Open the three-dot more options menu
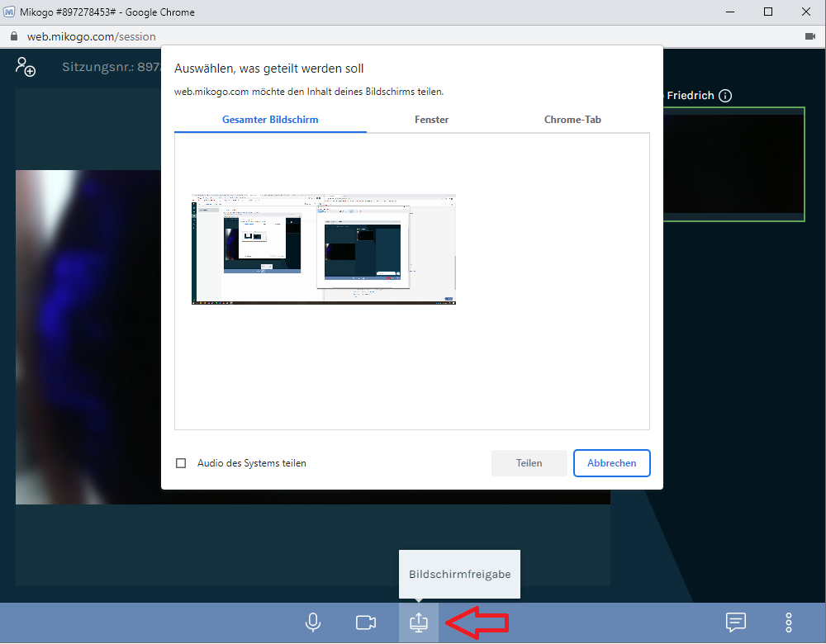This screenshot has width=826, height=644. (789, 622)
